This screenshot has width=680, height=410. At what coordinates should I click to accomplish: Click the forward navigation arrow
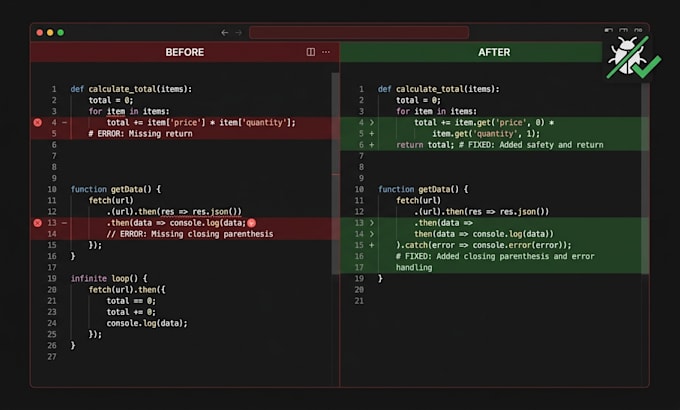coord(239,33)
